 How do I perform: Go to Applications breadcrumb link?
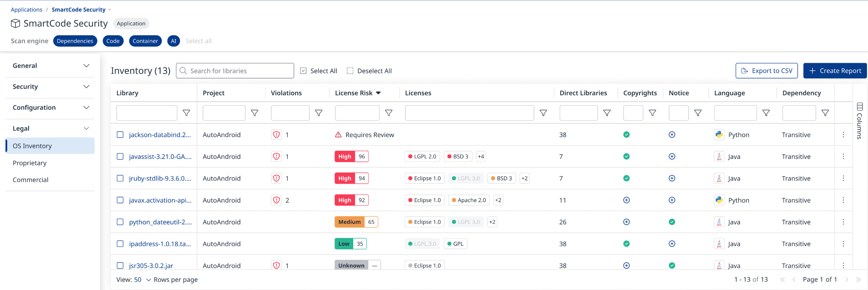click(26, 10)
